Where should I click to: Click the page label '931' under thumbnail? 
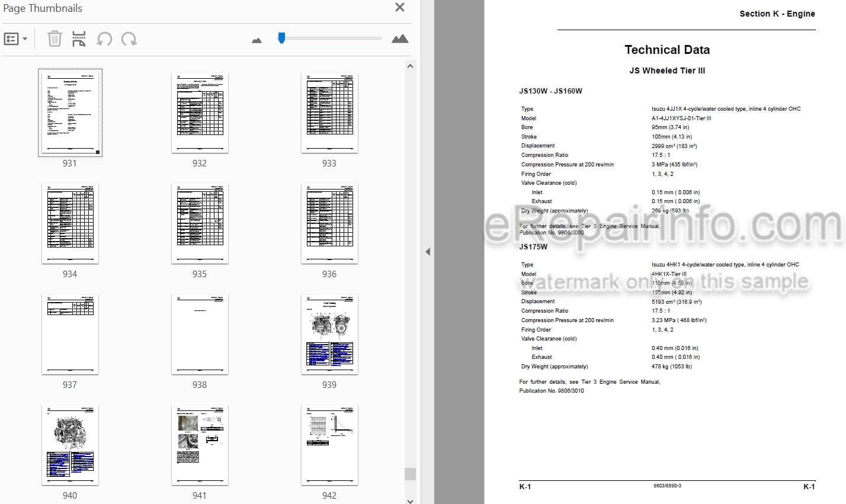70,163
